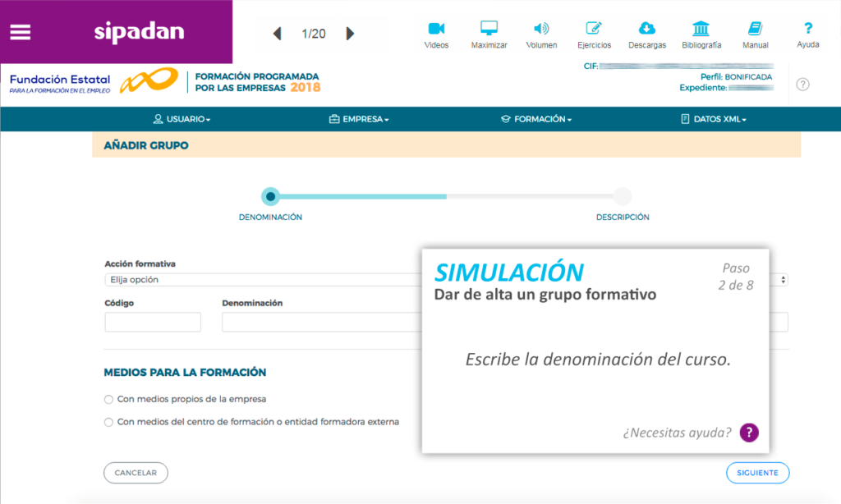Select Con medios propios de la empresa
841x504 pixels.
pyautogui.click(x=109, y=400)
